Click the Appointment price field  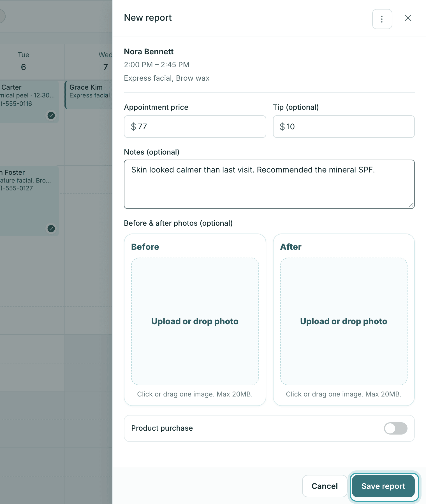click(x=195, y=127)
